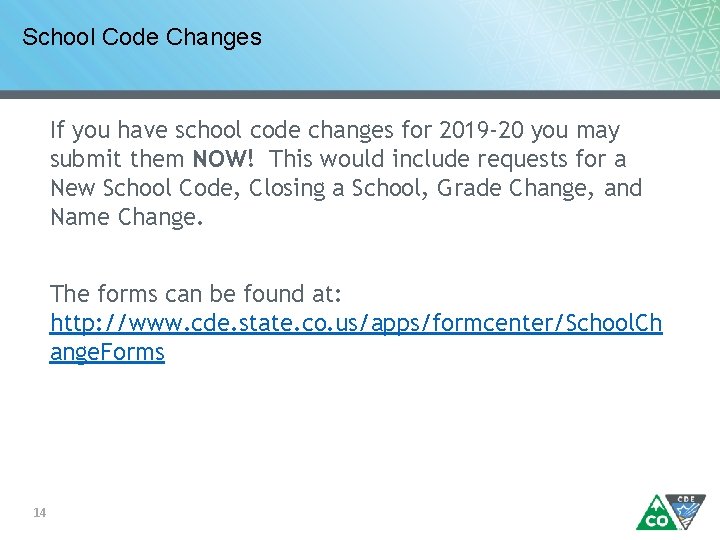Click the CDE Colorado logo
Screen dimensions: 720x540
pyautogui.click(x=670, y=511)
